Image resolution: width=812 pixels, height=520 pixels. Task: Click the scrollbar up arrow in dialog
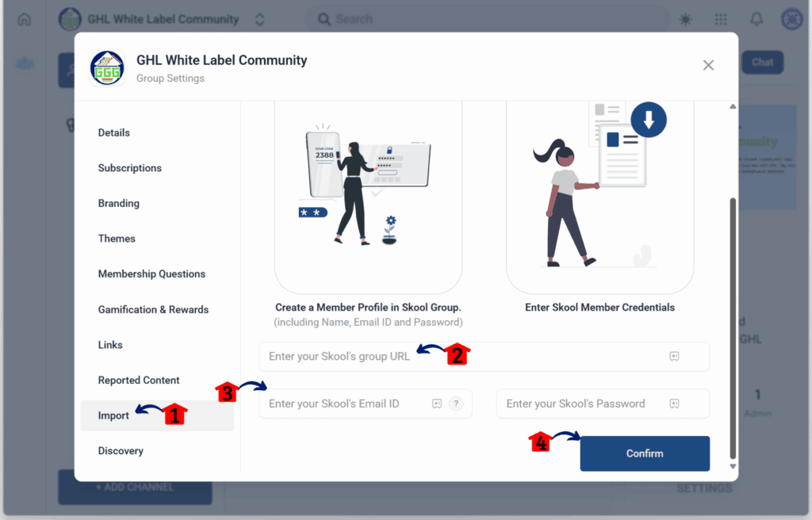click(733, 107)
